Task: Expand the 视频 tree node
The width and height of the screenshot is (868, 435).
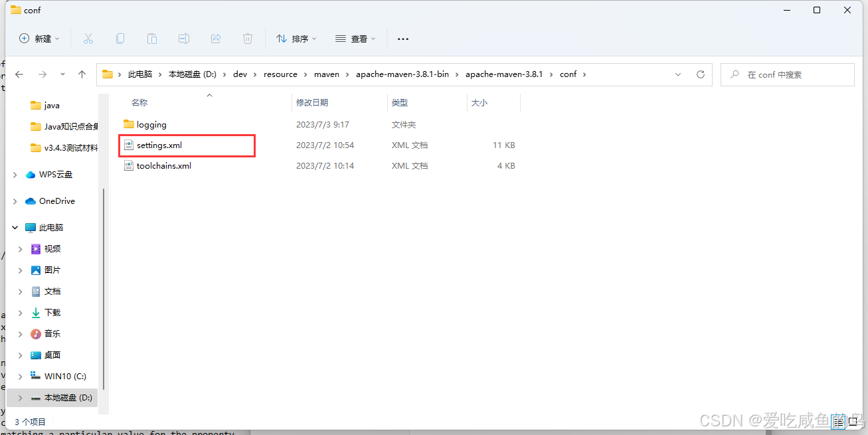Action: coord(21,249)
